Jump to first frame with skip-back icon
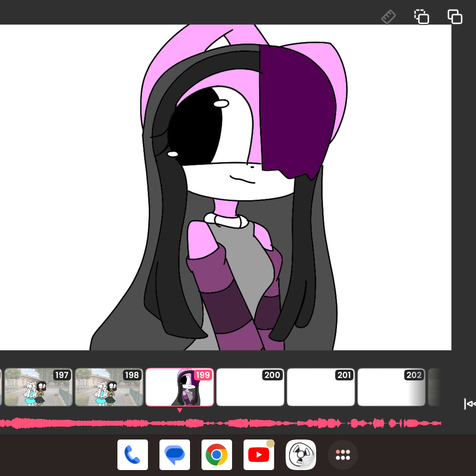This screenshot has height=476, width=476. coord(470,404)
